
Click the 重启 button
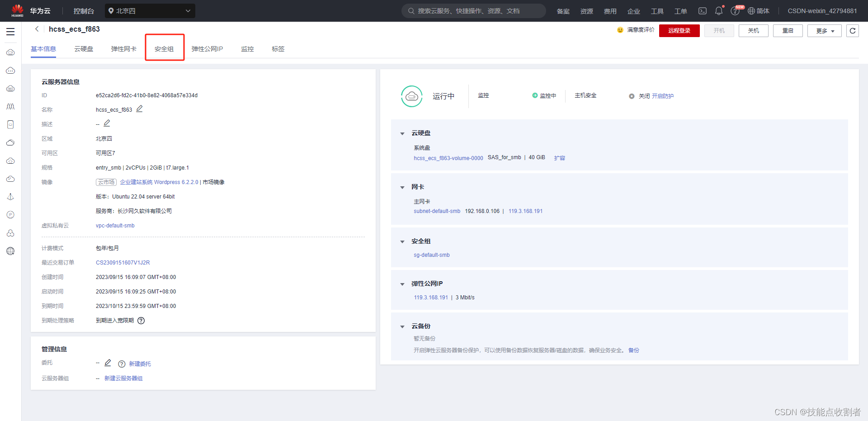click(x=788, y=31)
